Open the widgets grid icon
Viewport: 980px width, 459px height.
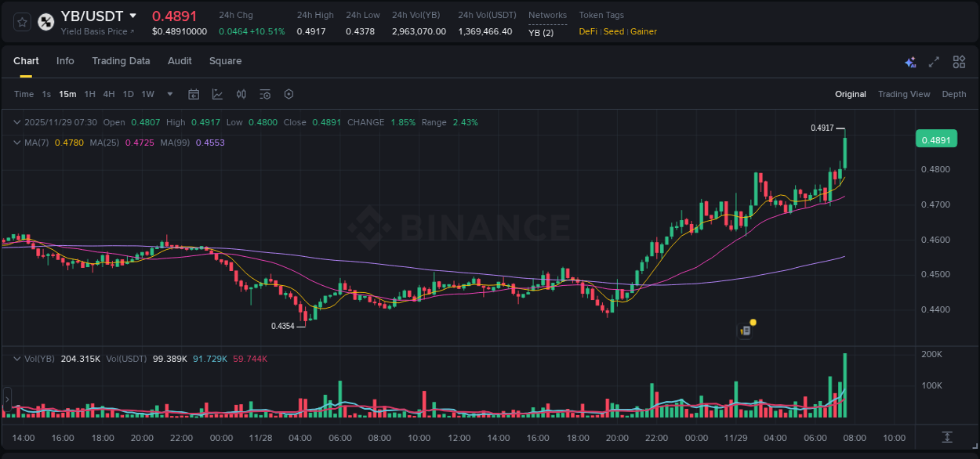(958, 61)
